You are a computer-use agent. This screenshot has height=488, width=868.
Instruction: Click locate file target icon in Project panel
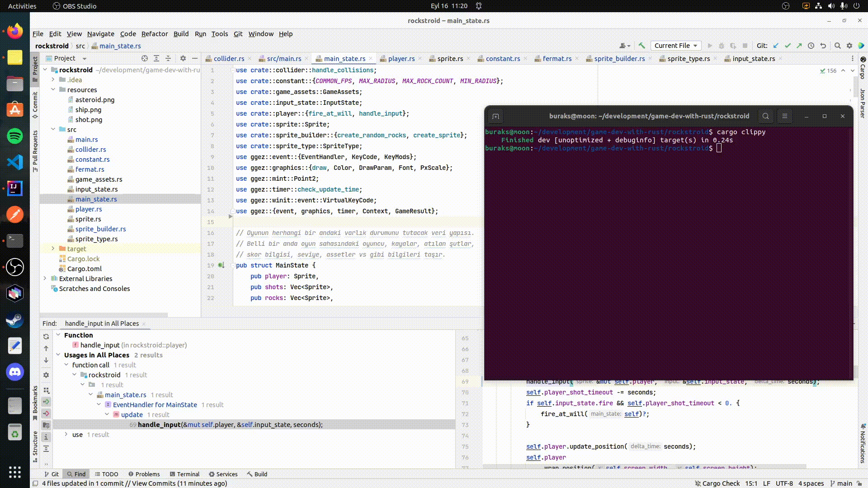tap(145, 58)
